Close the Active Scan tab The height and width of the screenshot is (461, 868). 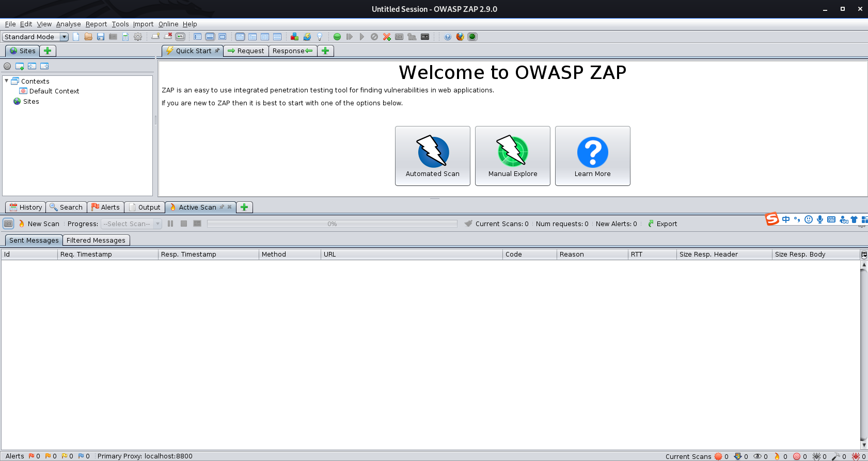230,207
